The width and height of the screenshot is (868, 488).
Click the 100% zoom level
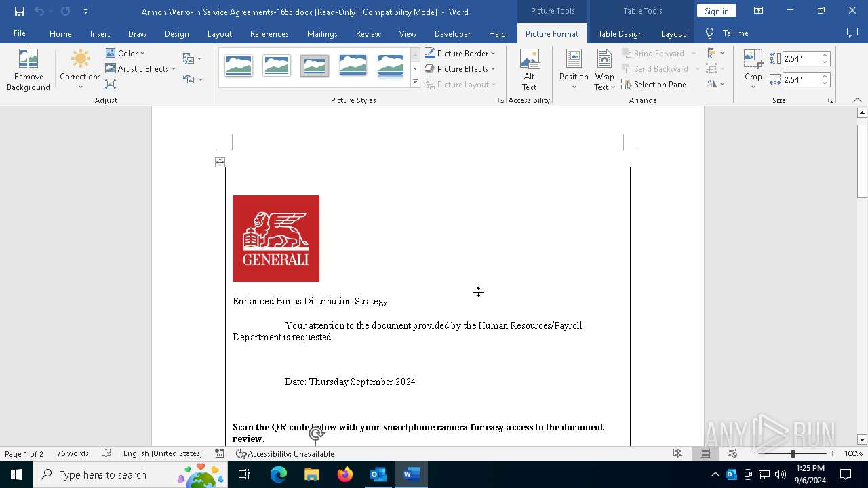853,453
